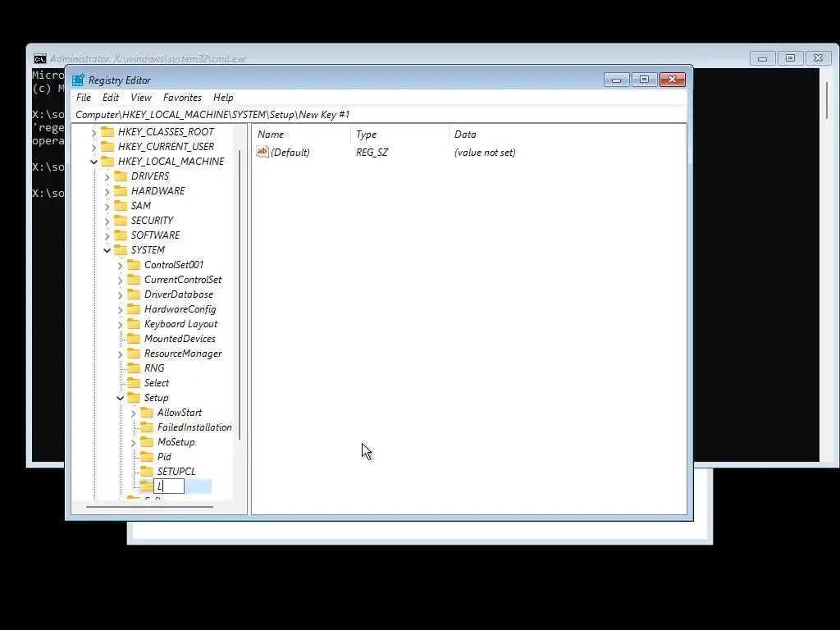Screen dimensions: 840x630
Task: Click the Keyboard Layout folder icon
Action: tap(134, 323)
